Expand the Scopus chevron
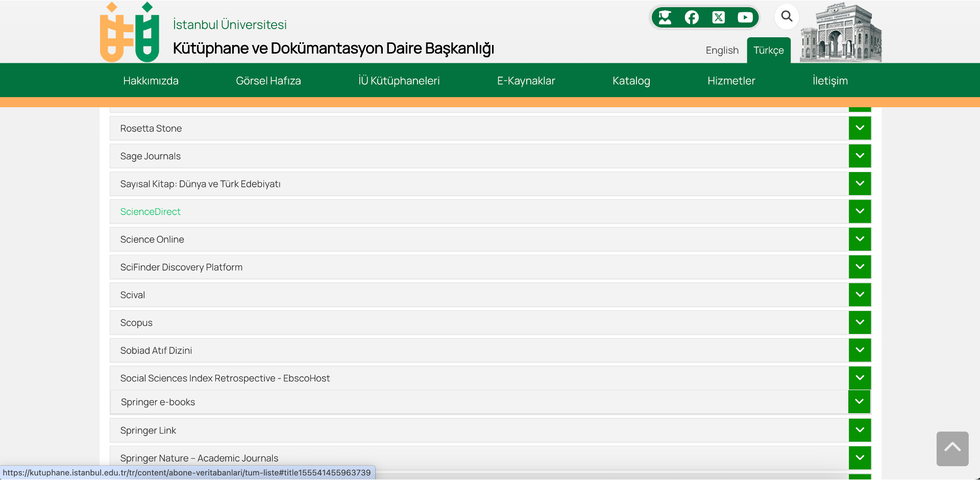 (860, 322)
